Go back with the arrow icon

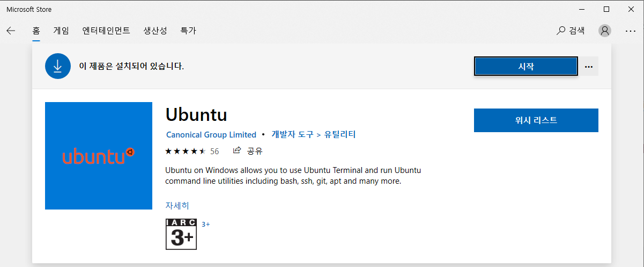pos(11,31)
